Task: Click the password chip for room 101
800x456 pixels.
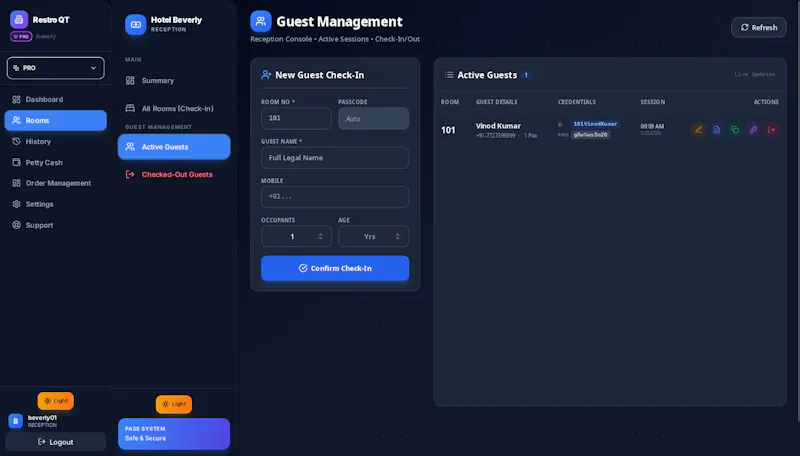Action: pyautogui.click(x=590, y=135)
